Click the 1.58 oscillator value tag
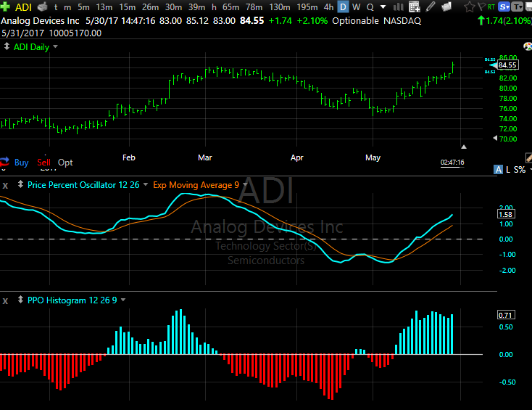The image size is (532, 410). [x=506, y=214]
